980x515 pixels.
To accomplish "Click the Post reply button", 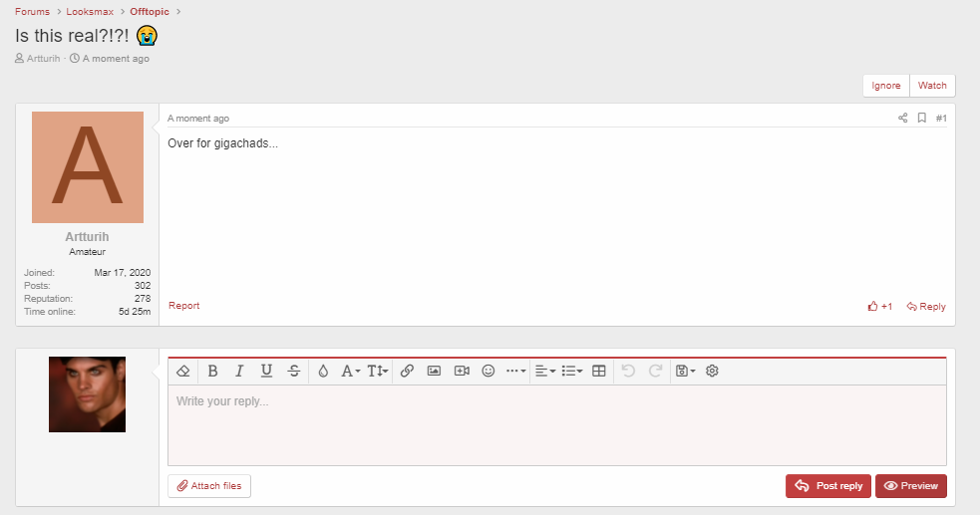I will (x=828, y=486).
